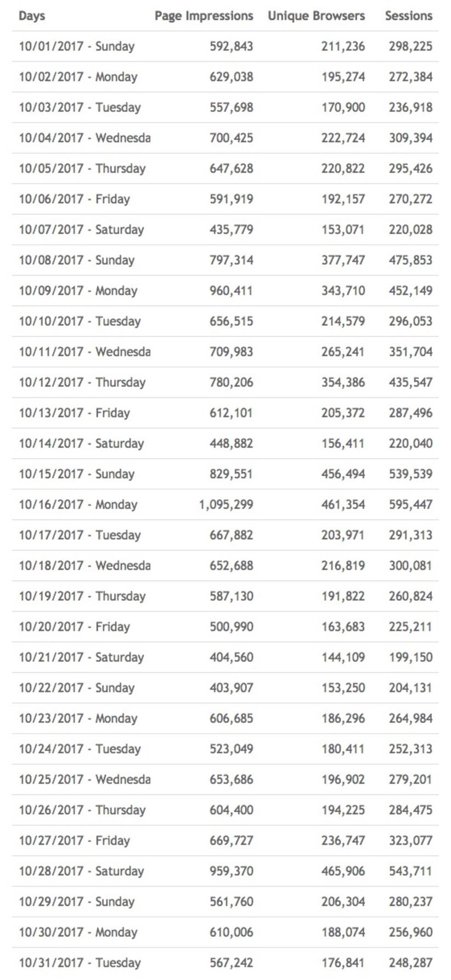Click the 10/31/2017 - Tuesday date cell
451x980 pixels.
[x=80, y=962]
